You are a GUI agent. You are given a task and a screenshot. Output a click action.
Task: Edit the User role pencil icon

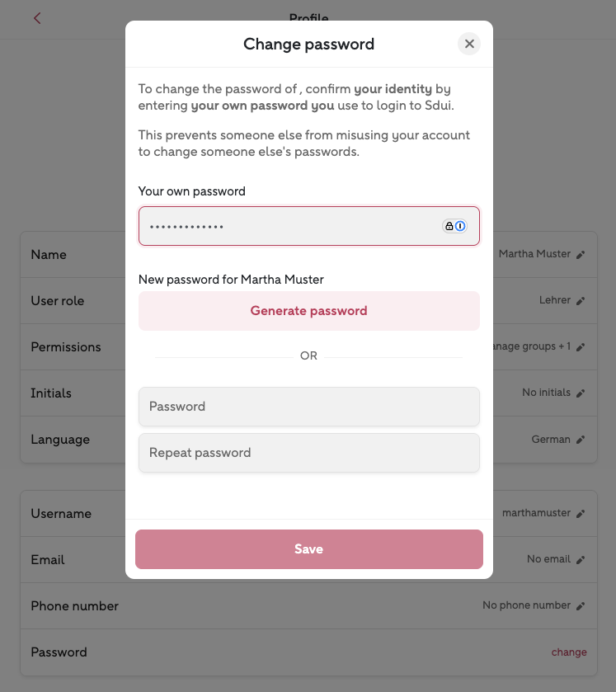[581, 301]
